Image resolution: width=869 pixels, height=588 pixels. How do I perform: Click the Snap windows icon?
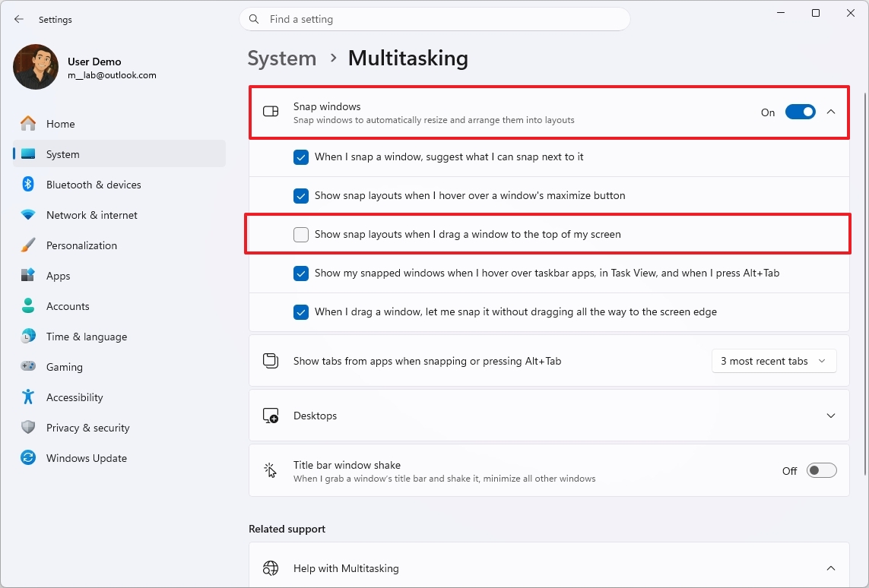pyautogui.click(x=271, y=111)
